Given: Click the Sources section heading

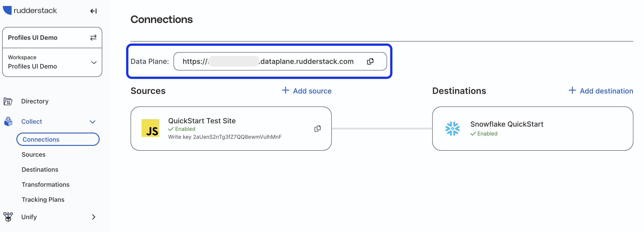Looking at the screenshot, I should 148,91.
